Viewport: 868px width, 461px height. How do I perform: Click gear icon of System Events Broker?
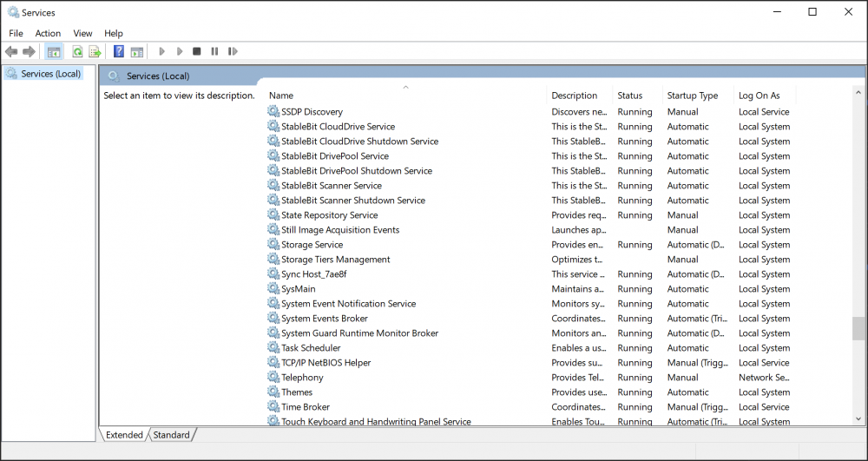(x=273, y=318)
